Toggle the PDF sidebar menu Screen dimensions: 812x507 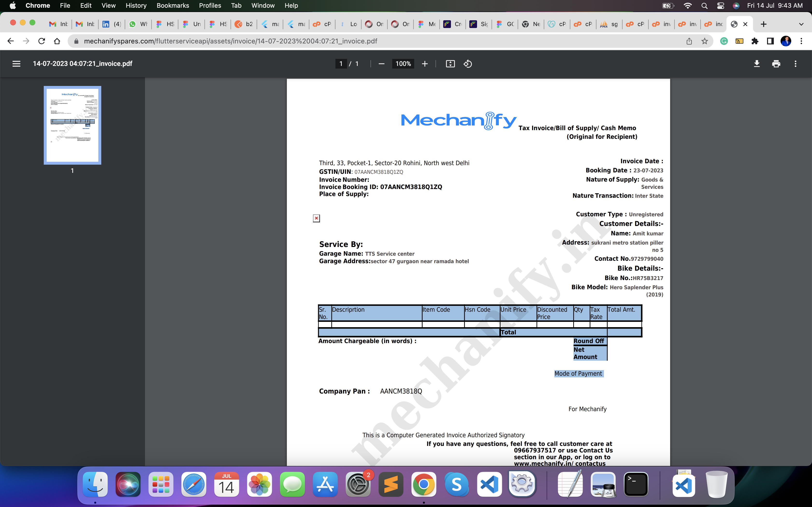[x=16, y=64]
